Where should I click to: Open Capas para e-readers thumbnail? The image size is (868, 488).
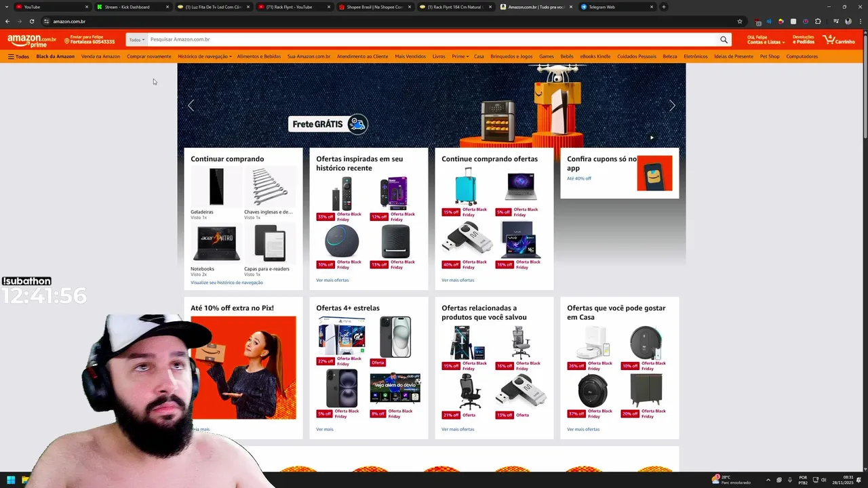[x=270, y=244]
